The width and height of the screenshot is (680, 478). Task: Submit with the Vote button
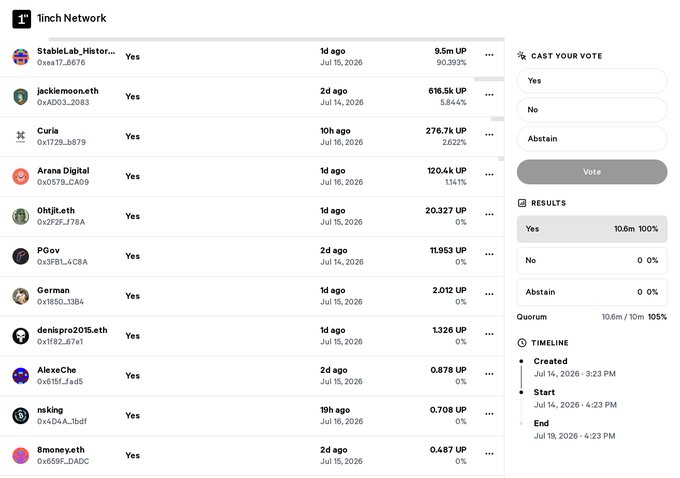coord(592,172)
